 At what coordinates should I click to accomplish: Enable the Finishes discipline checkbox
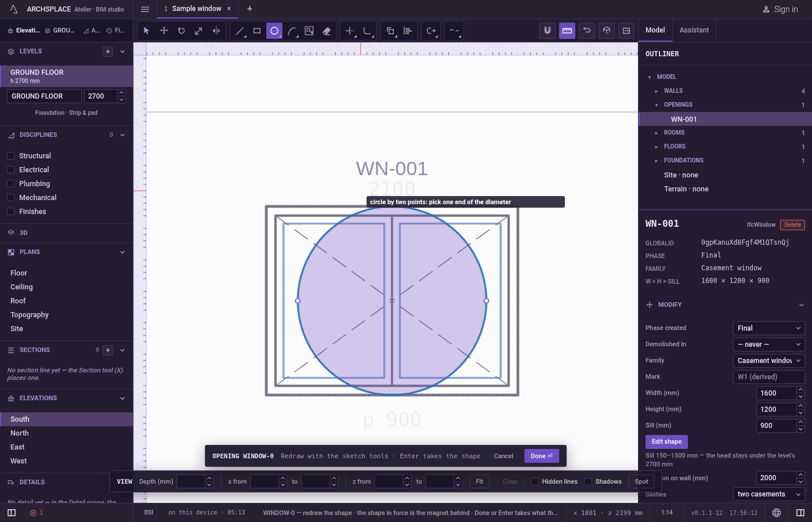click(10, 212)
